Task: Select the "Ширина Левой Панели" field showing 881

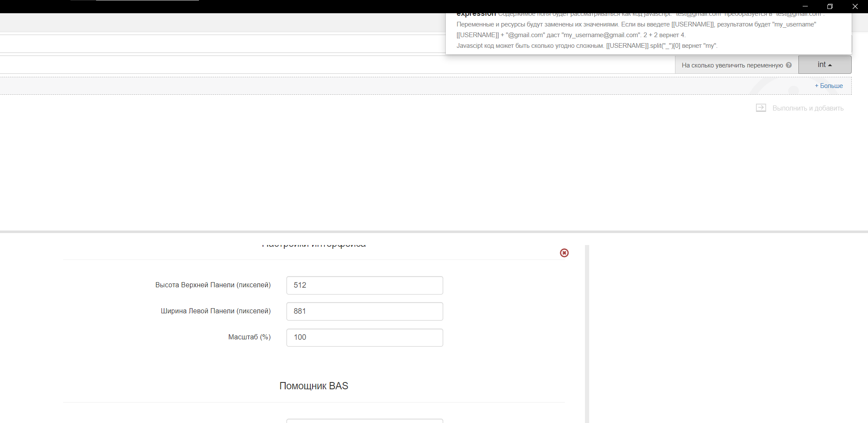Action: [x=365, y=311]
